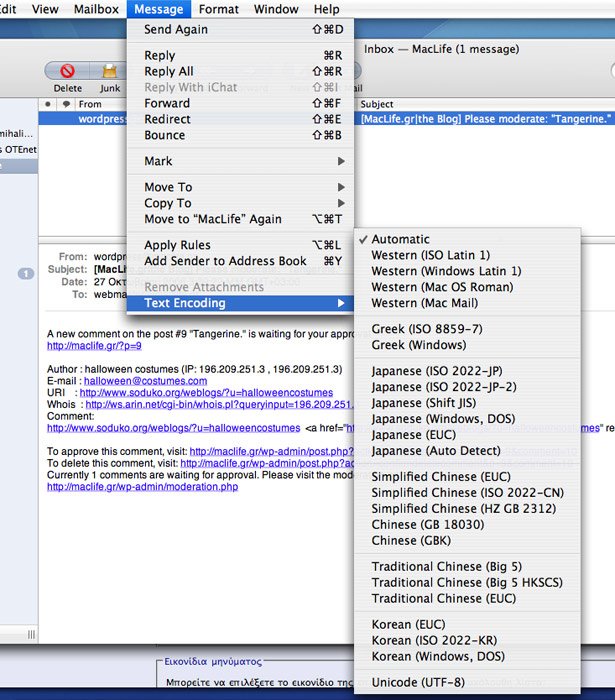Select the checked Automatic text encoding
Image resolution: width=615 pixels, height=700 pixels.
tap(400, 239)
